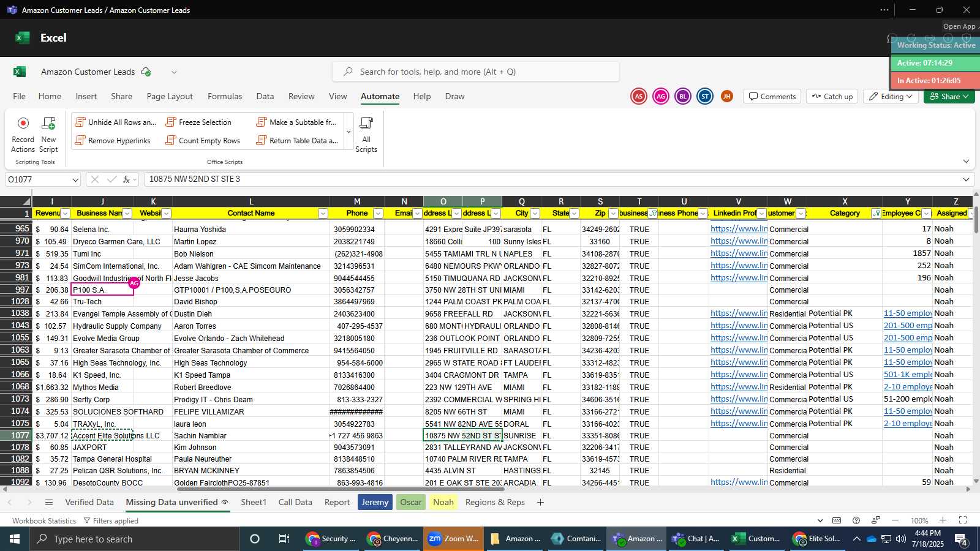Expand the formula bar
980x551 pixels.
[x=966, y=179]
